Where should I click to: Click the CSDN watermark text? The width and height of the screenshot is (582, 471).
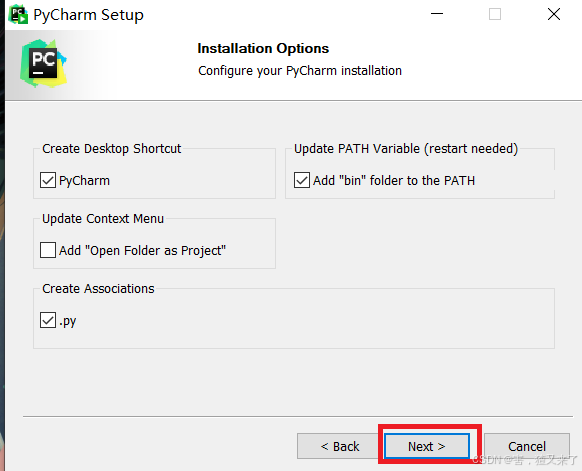tap(525, 460)
